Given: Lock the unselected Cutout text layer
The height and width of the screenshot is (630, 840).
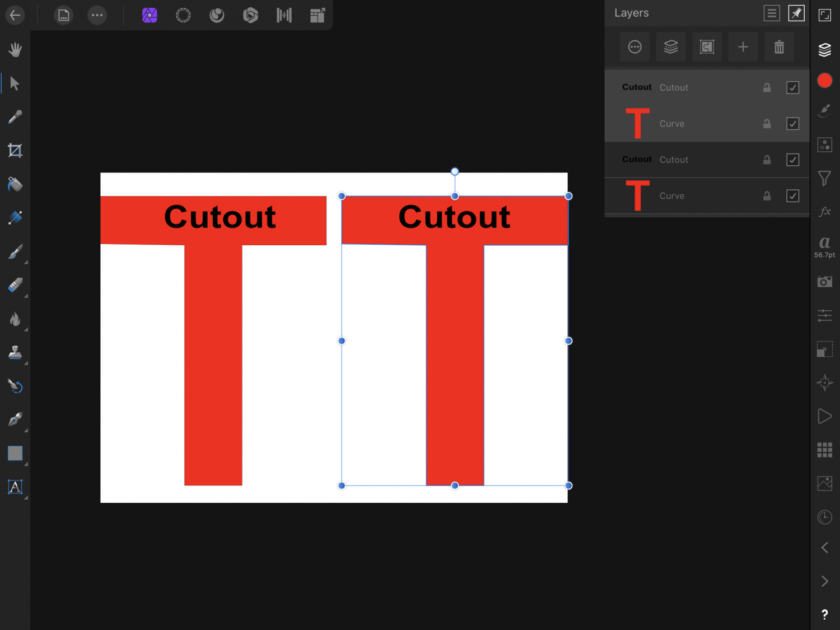Looking at the screenshot, I should pyautogui.click(x=767, y=160).
